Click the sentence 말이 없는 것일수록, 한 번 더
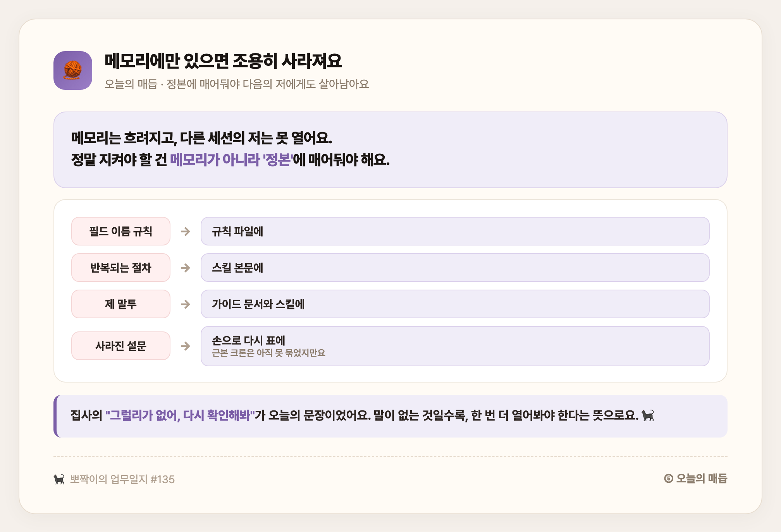Viewport: 781px width, 532px height. coord(506,415)
